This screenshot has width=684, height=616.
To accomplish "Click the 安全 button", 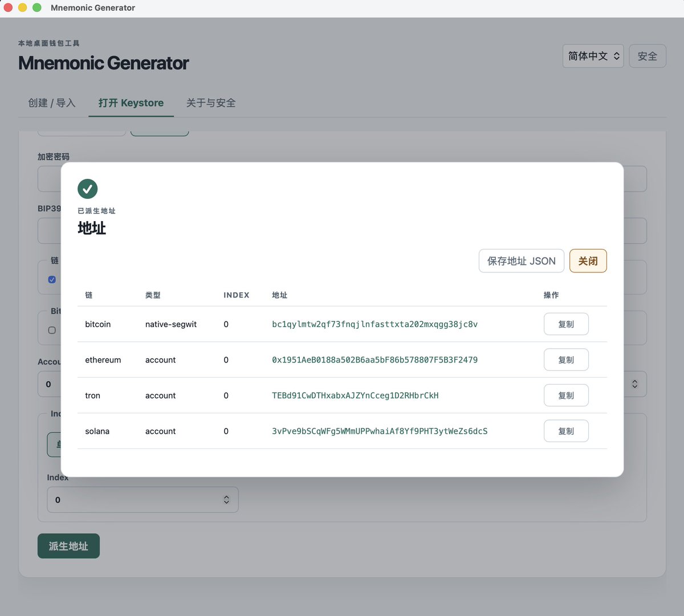I will point(648,56).
